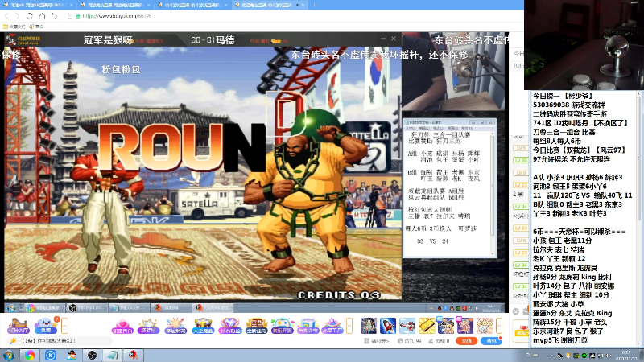Open the browser home page
This screenshot has height=362, width=644.
[43, 15]
